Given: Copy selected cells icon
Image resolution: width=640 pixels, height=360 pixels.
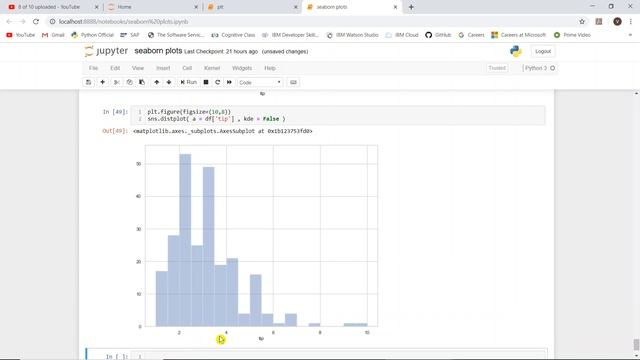Looking at the screenshot, I should pos(129,82).
